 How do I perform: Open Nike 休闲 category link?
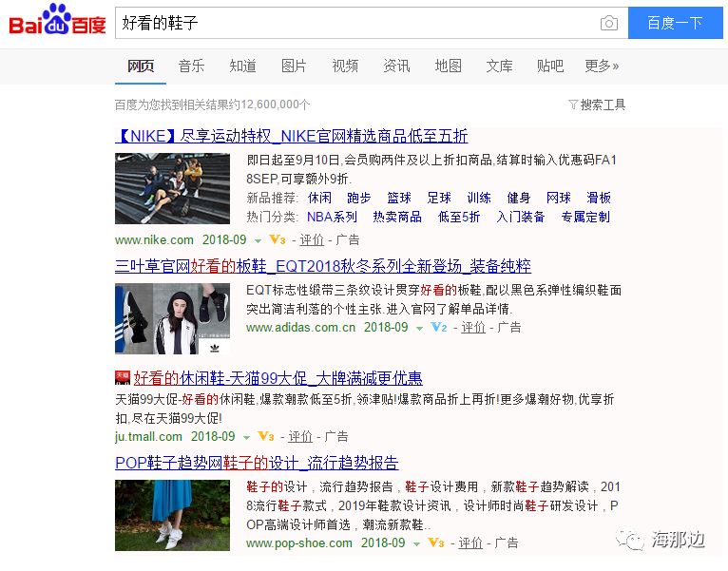[319, 198]
